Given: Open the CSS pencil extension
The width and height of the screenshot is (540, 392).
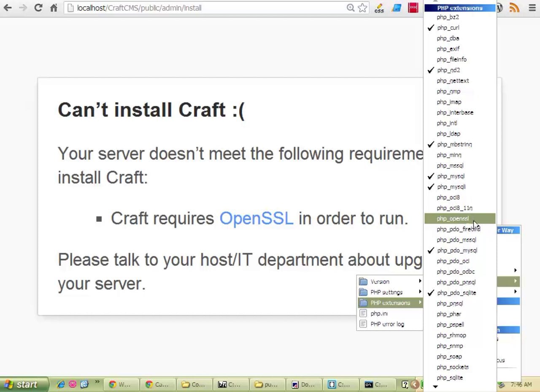Looking at the screenshot, I should tap(379, 8).
